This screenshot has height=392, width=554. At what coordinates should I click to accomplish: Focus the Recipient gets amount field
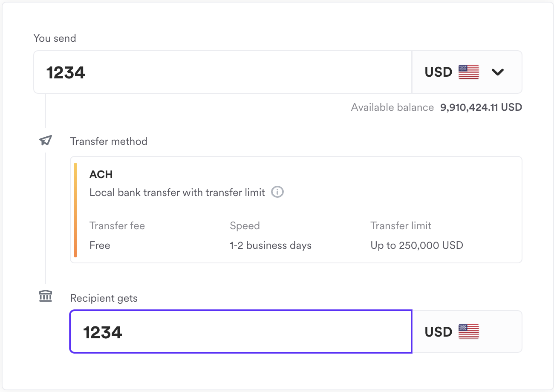point(241,331)
